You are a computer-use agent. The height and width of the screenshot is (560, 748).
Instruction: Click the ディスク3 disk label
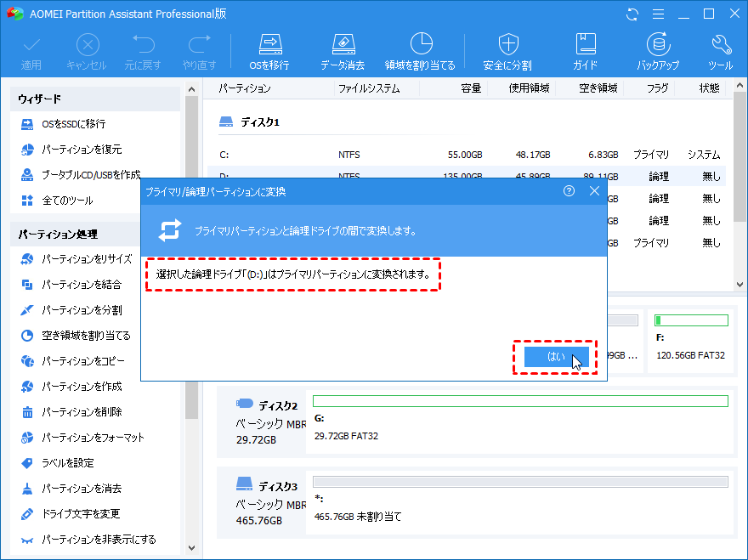278,487
